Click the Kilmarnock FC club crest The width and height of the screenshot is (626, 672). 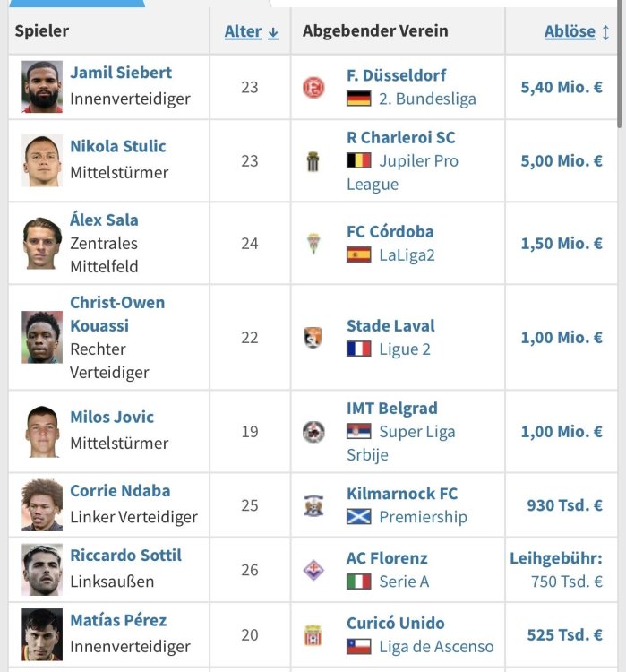point(313,505)
